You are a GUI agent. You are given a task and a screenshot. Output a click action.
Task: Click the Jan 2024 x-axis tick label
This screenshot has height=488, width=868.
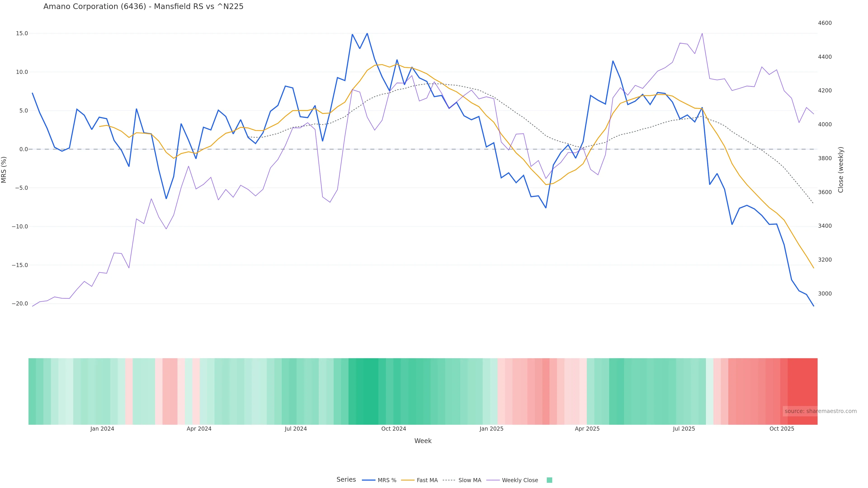(x=102, y=429)
